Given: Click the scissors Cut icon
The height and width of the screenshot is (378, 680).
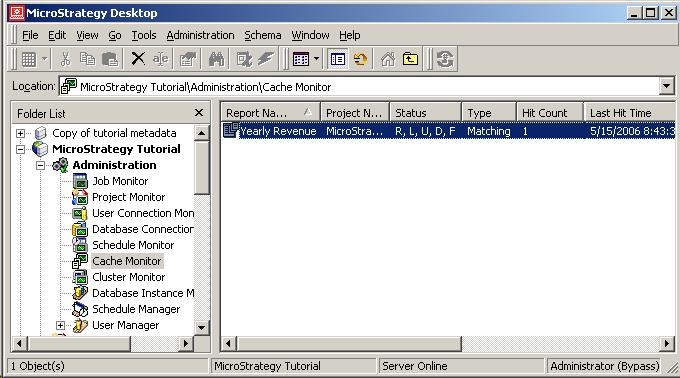Looking at the screenshot, I should (x=65, y=59).
